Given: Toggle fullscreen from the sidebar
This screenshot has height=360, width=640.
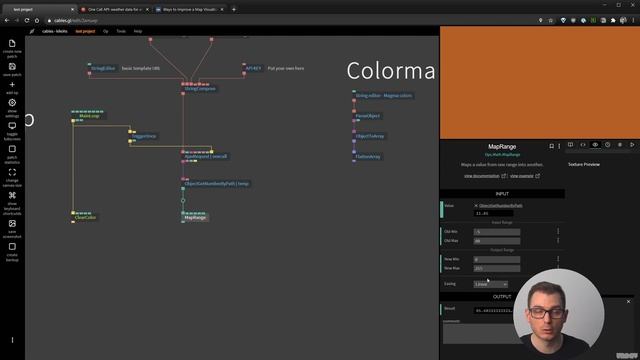Looking at the screenshot, I should tap(12, 126).
